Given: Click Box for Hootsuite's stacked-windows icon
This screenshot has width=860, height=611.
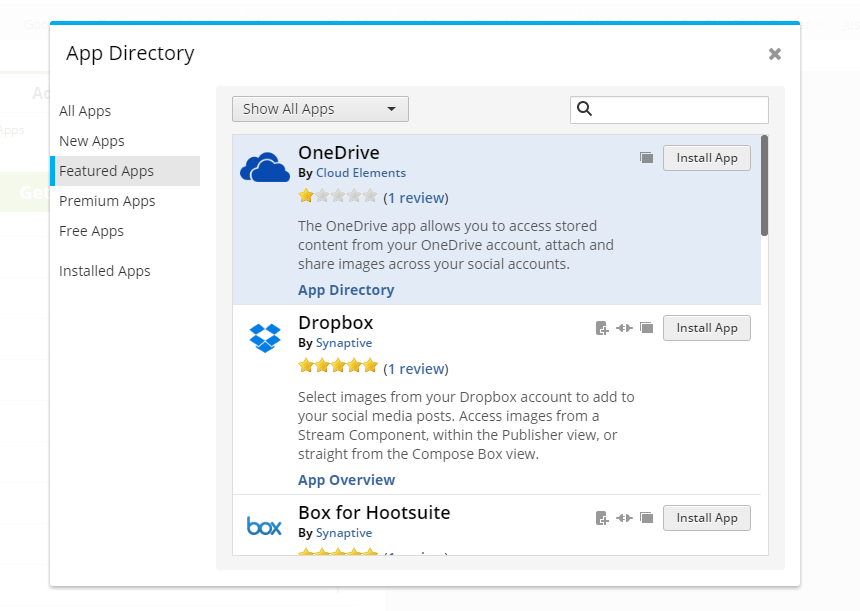Looking at the screenshot, I should pos(647,518).
